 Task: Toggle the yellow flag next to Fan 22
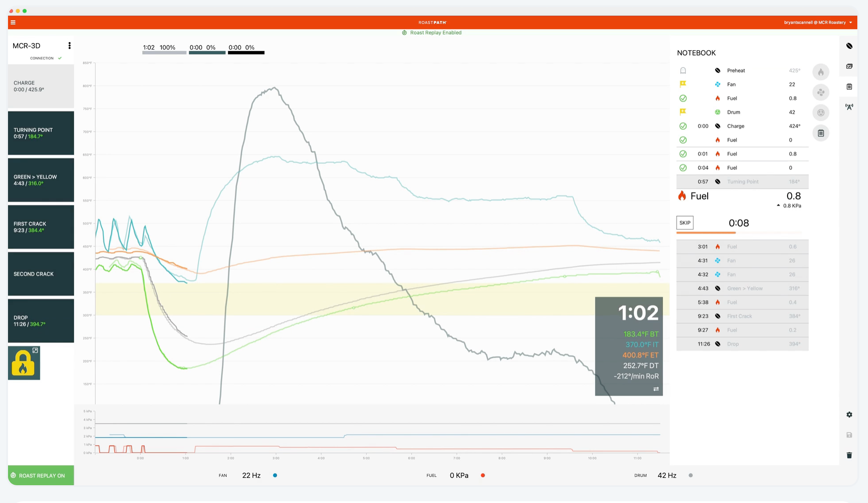[x=683, y=84]
